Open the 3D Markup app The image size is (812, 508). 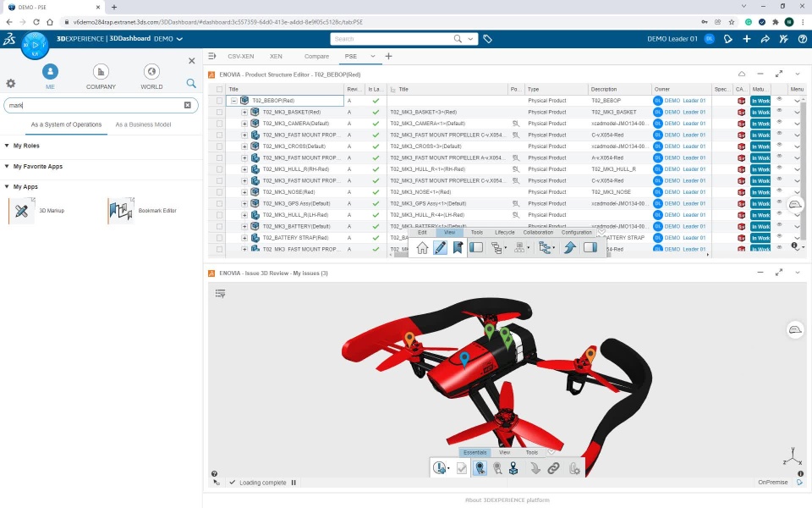point(22,211)
